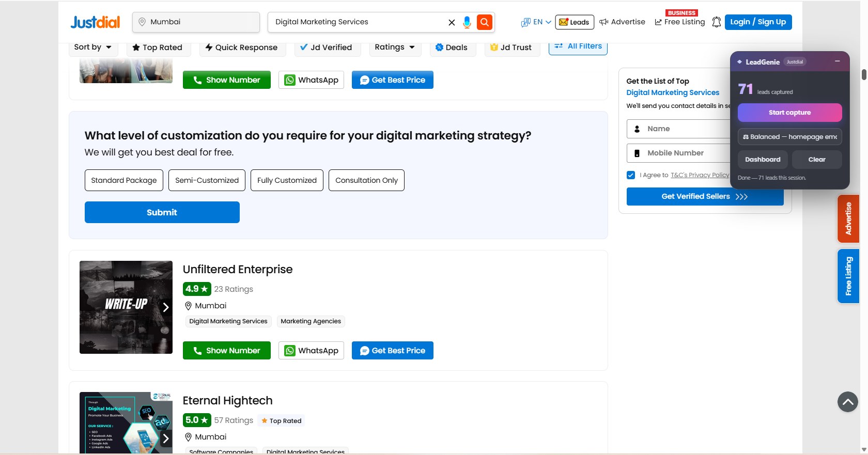Click Top Rated badge on Eternal Hightech

[x=282, y=421]
